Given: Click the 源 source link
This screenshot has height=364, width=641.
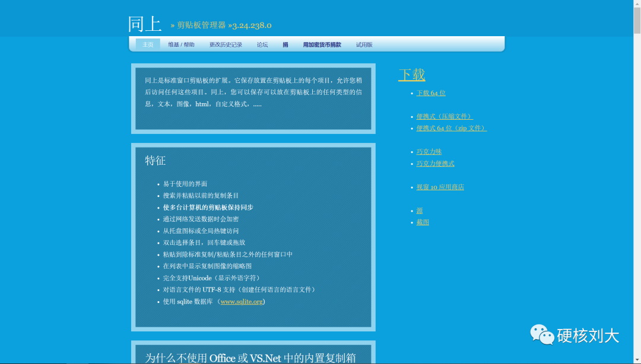Looking at the screenshot, I should 420,211.
